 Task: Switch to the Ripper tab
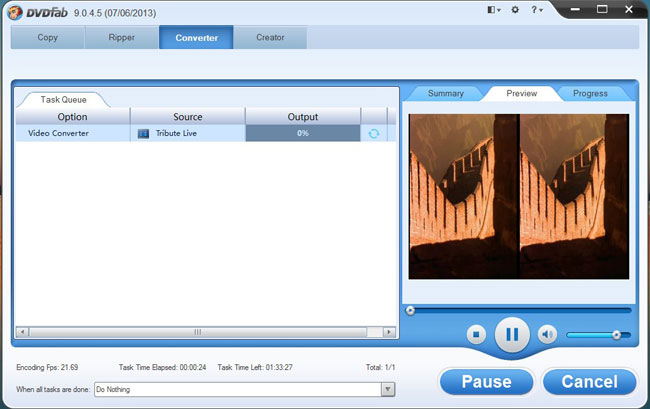click(121, 37)
